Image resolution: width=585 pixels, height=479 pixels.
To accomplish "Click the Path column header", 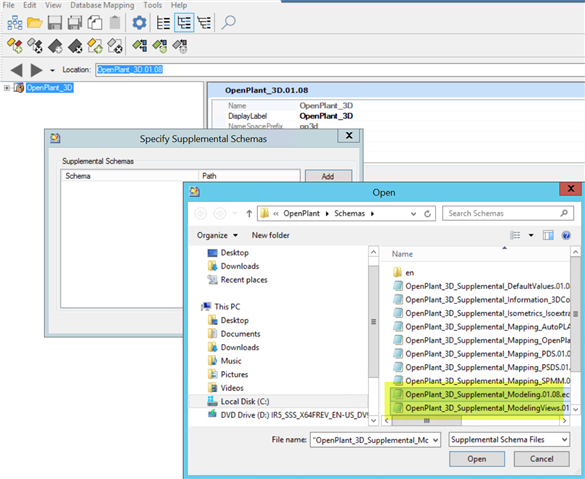I will click(249, 176).
